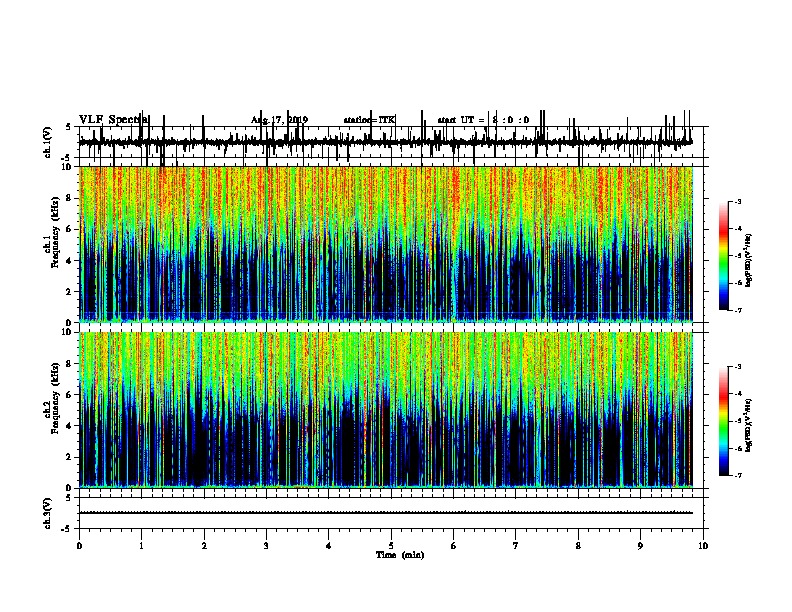Screen dimensions: 792x612
Task: Click the "8" tick on the time axis
Action: coord(578,546)
